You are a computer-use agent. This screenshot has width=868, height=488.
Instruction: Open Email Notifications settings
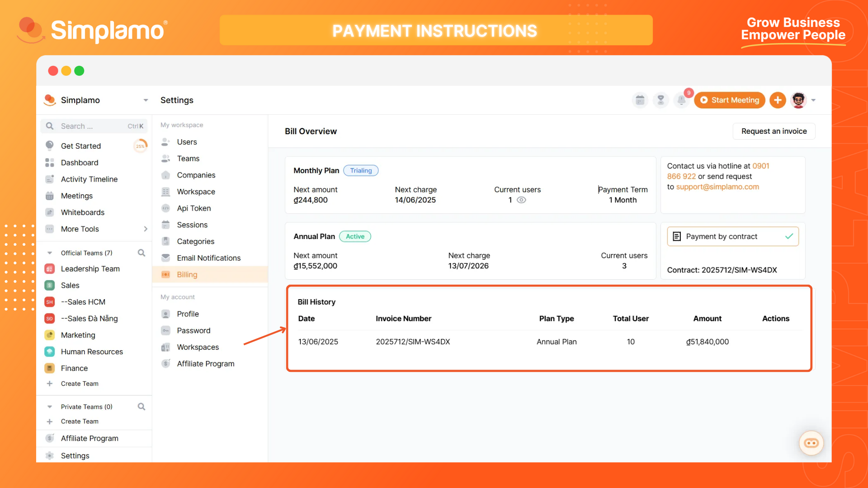pos(209,258)
